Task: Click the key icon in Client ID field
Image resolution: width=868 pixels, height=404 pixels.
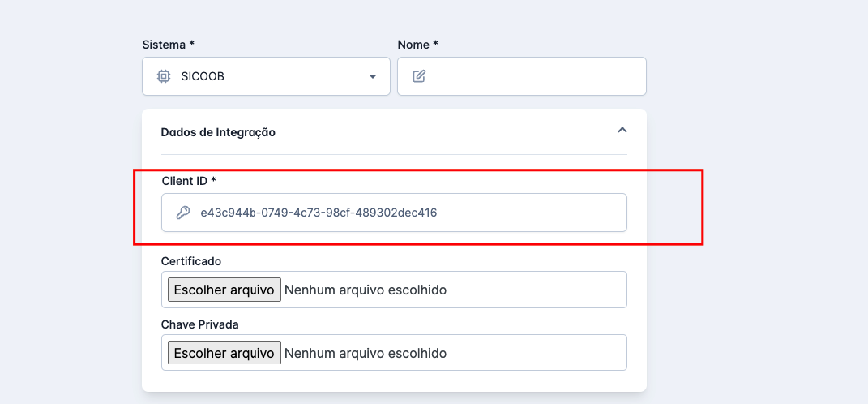Action: (x=183, y=213)
